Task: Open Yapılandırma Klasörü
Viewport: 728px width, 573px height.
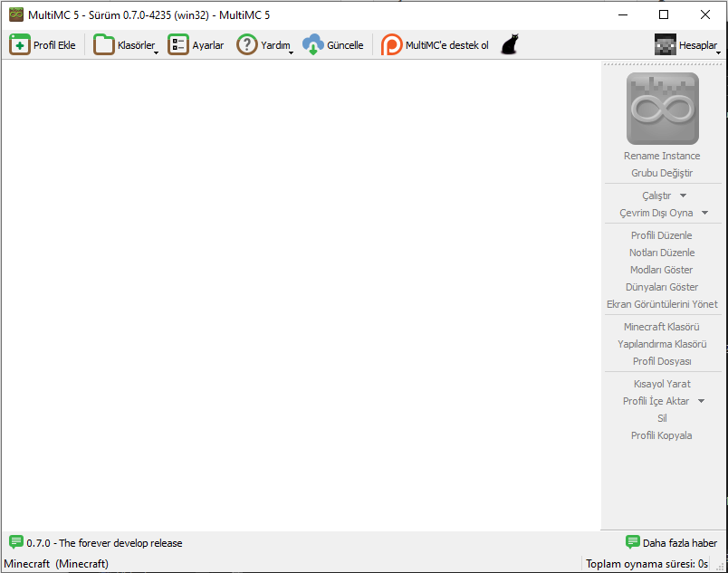Action: tap(662, 344)
